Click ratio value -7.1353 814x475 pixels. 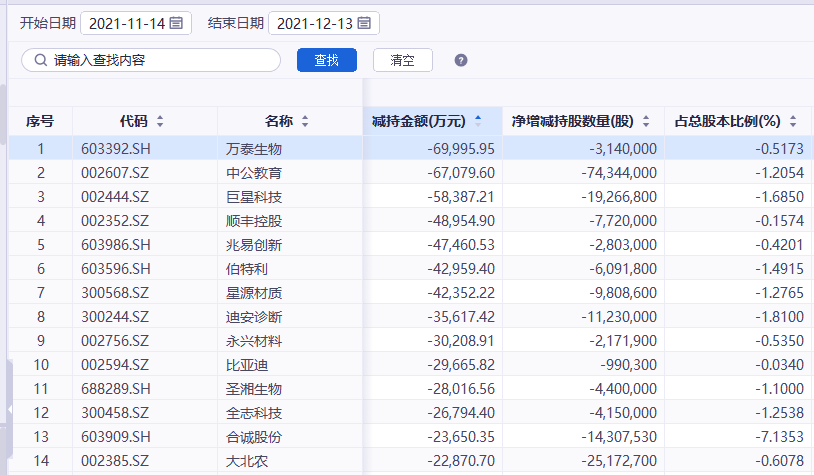[x=779, y=437]
